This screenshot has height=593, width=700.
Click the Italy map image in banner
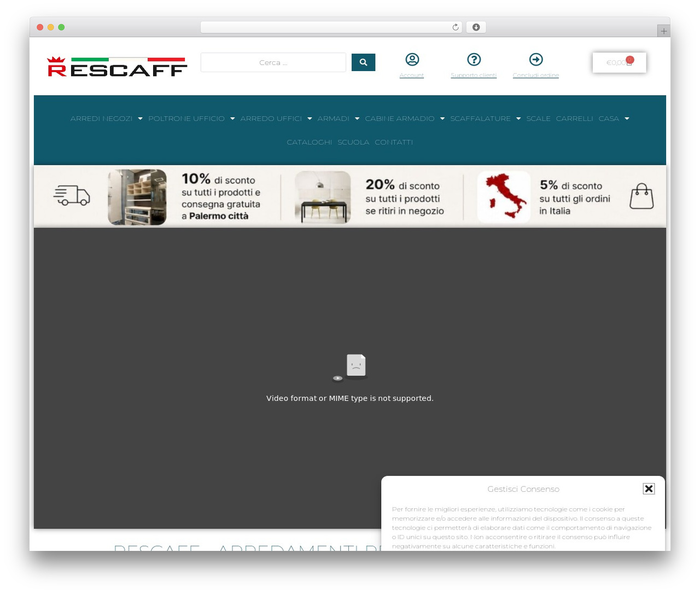coord(504,197)
